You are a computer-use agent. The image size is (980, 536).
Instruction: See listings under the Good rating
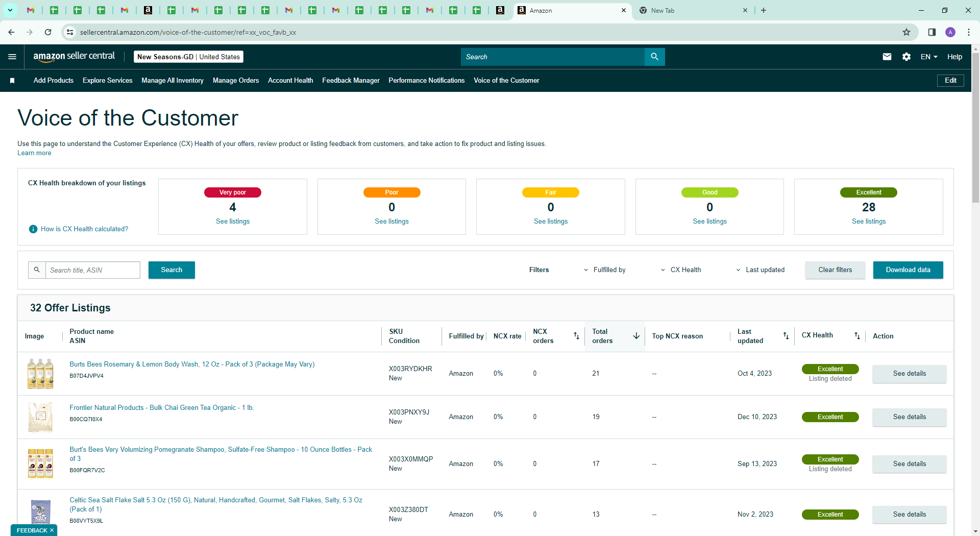coord(709,222)
